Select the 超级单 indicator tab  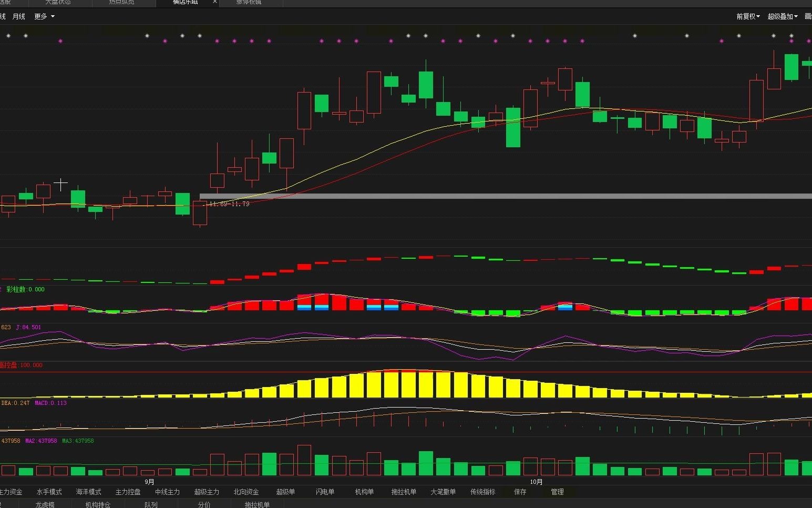coord(285,492)
